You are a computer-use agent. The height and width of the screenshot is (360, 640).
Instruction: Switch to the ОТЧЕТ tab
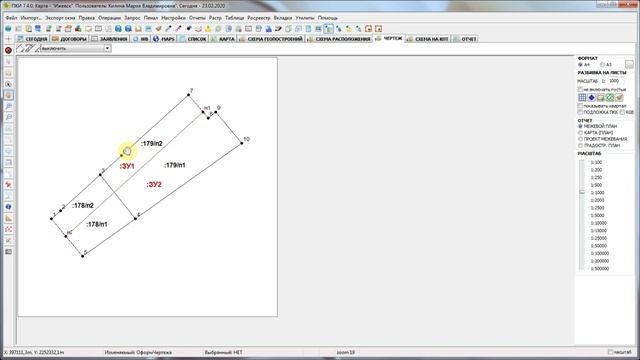pos(464,39)
